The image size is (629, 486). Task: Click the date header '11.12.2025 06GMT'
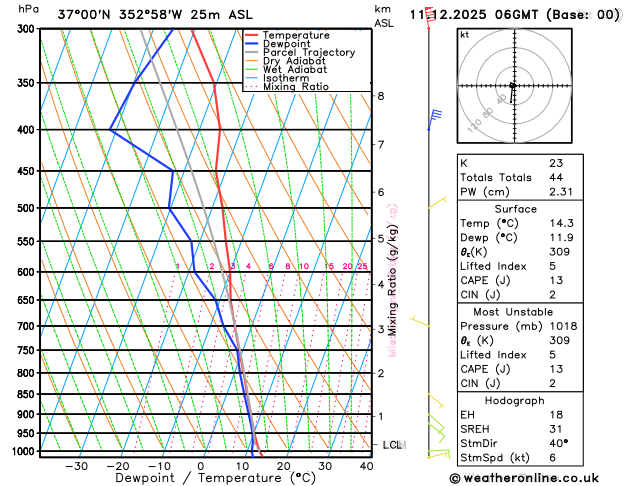474,15
